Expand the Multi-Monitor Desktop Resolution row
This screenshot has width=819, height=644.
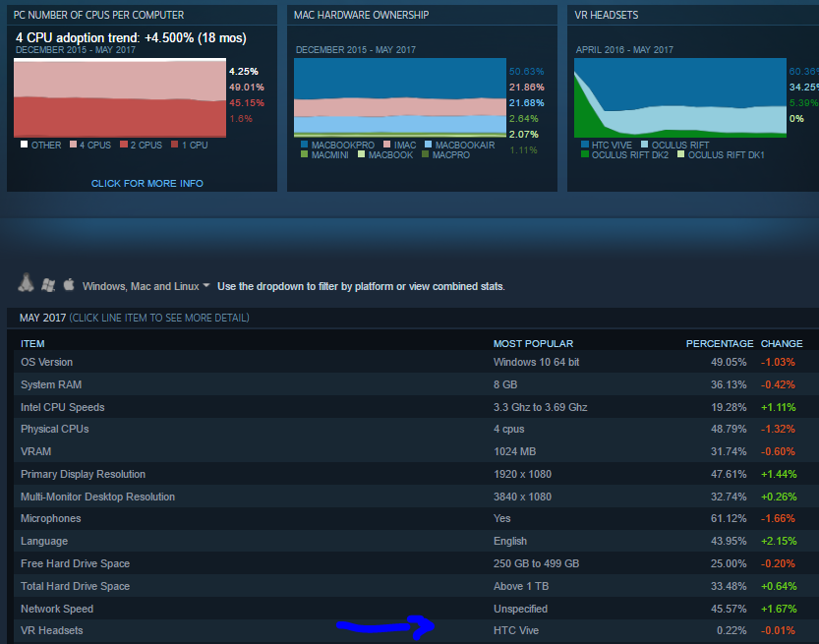[x=416, y=497]
